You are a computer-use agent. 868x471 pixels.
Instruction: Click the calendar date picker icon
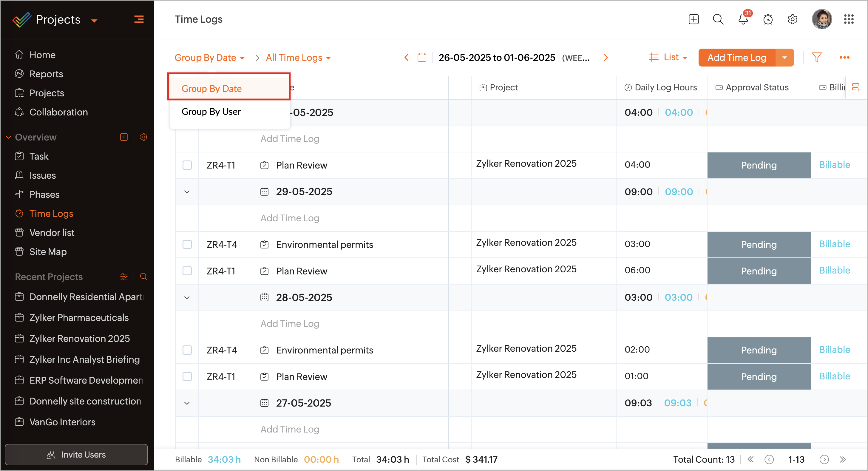pyautogui.click(x=422, y=58)
